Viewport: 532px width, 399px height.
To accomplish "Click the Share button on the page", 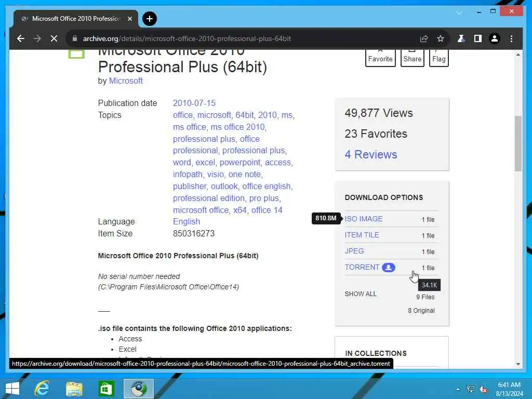I will pos(412,58).
